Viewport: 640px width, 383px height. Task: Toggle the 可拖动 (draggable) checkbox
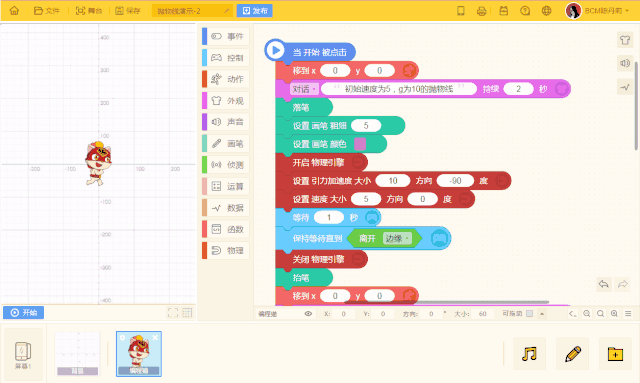coord(529,314)
